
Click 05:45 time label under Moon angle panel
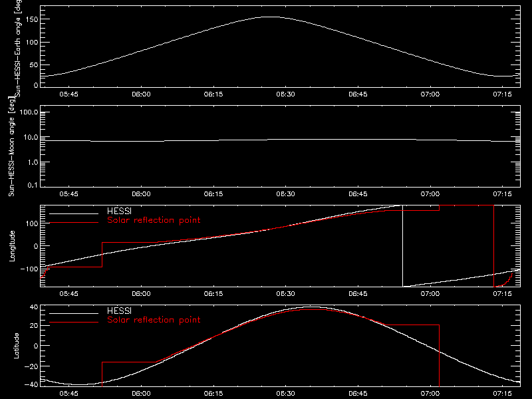click(69, 194)
